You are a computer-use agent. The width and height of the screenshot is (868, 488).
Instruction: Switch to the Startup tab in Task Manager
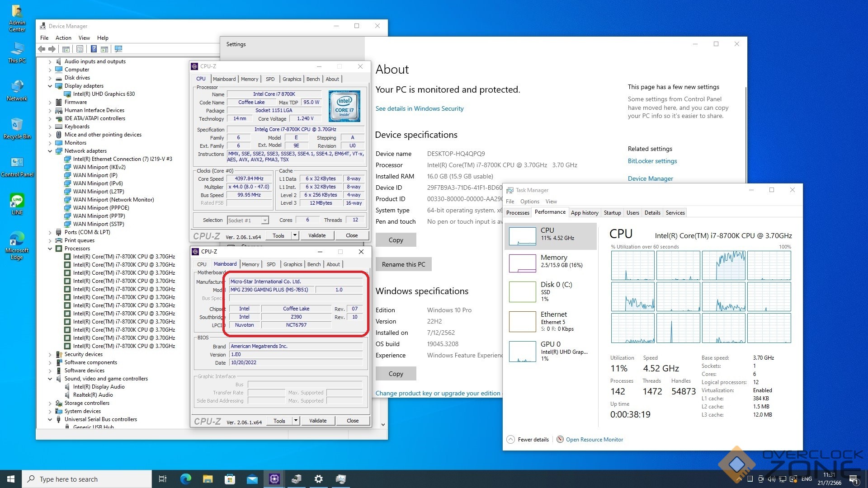(612, 213)
